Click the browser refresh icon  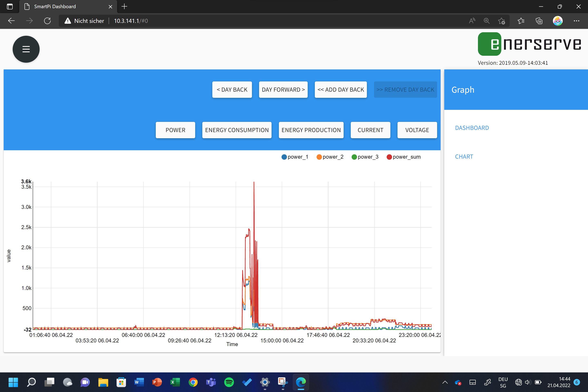pyautogui.click(x=47, y=21)
